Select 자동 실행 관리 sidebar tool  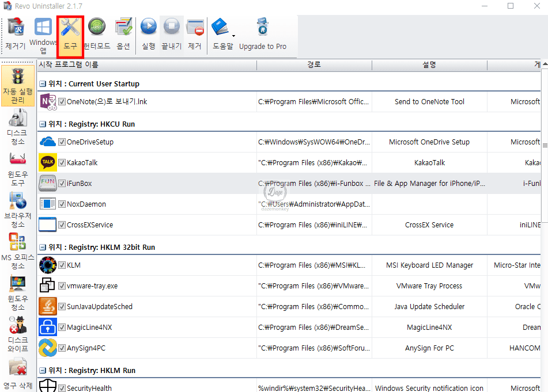tap(18, 86)
